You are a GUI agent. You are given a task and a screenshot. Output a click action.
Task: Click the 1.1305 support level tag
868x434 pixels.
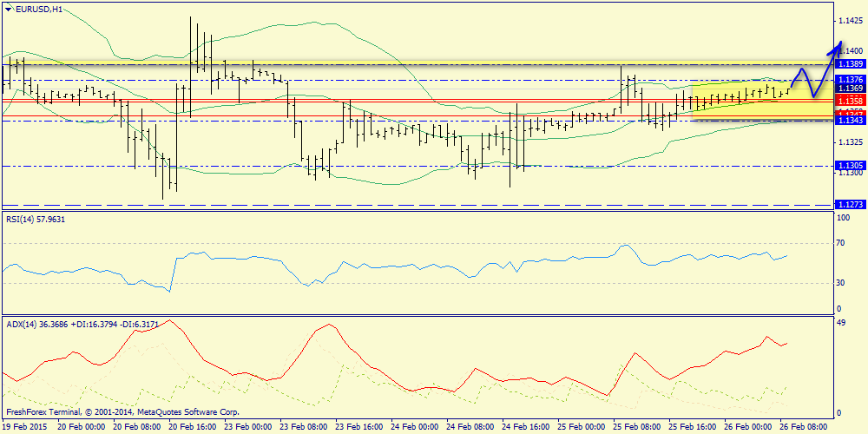pos(850,165)
